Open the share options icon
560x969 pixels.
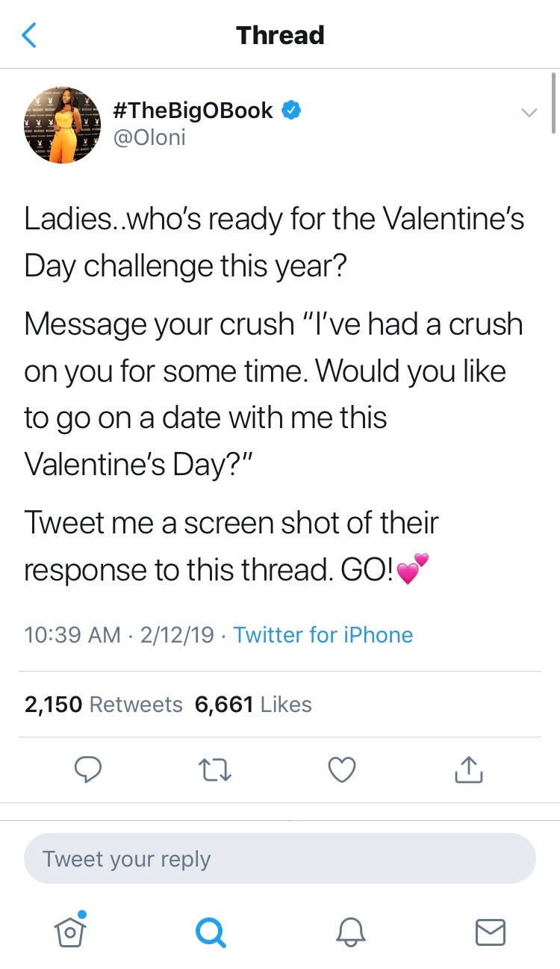click(x=467, y=769)
